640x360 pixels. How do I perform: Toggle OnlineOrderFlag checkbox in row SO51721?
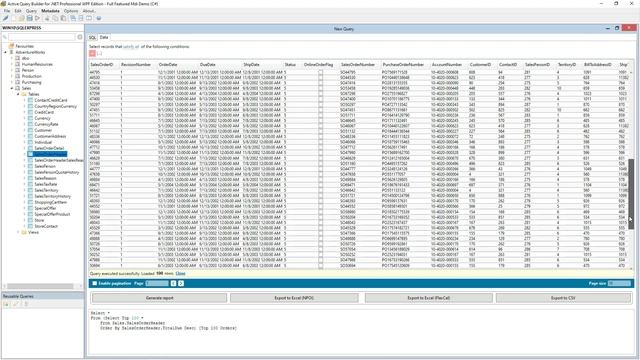point(320,196)
